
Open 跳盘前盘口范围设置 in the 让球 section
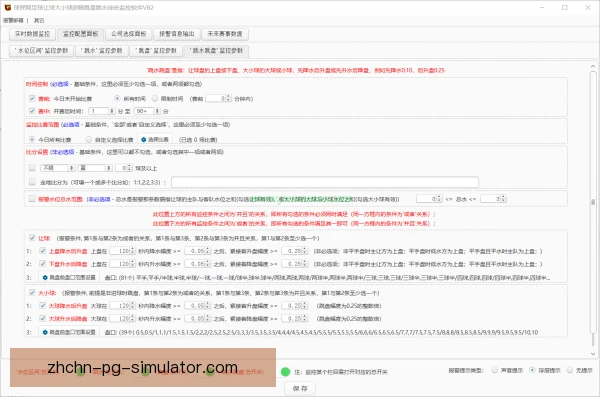(x=69, y=277)
